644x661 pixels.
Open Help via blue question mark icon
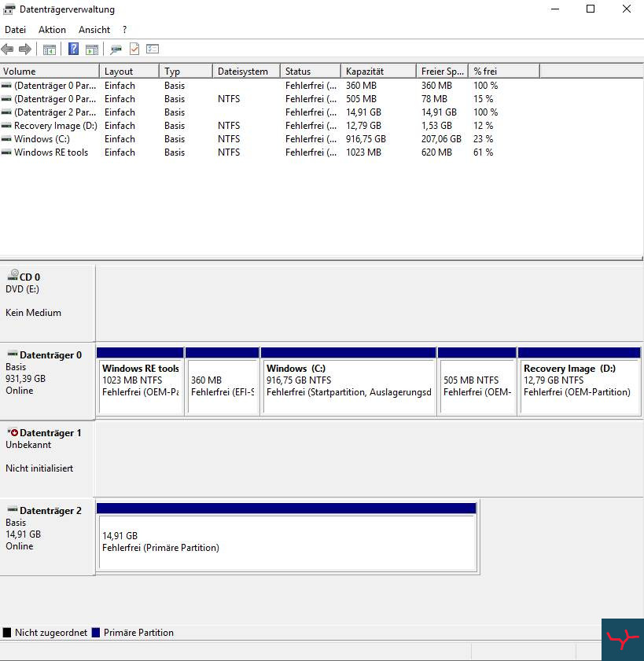pos(73,49)
